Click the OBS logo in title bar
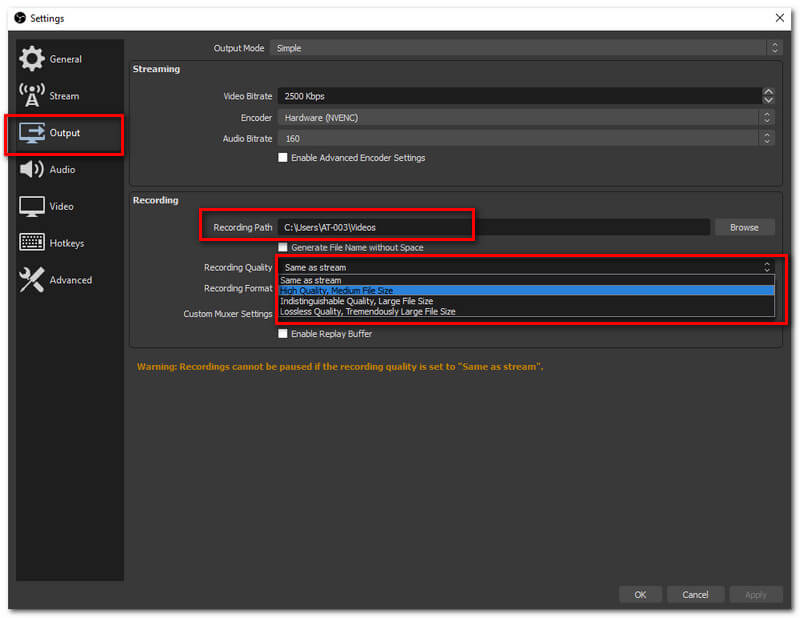The height and width of the screenshot is (618, 800). point(20,18)
